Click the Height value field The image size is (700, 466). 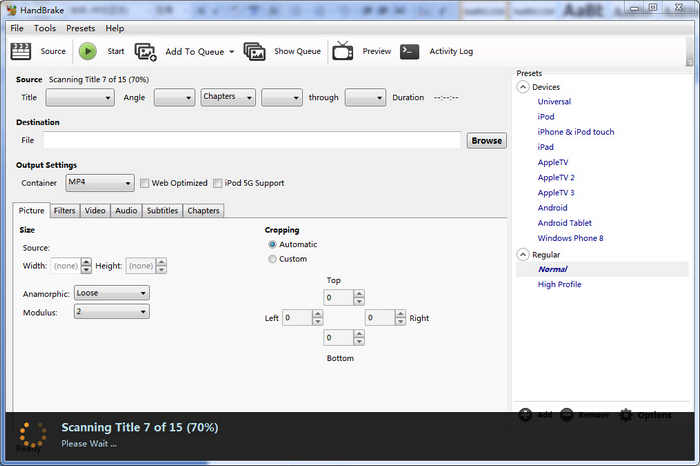[x=141, y=266]
